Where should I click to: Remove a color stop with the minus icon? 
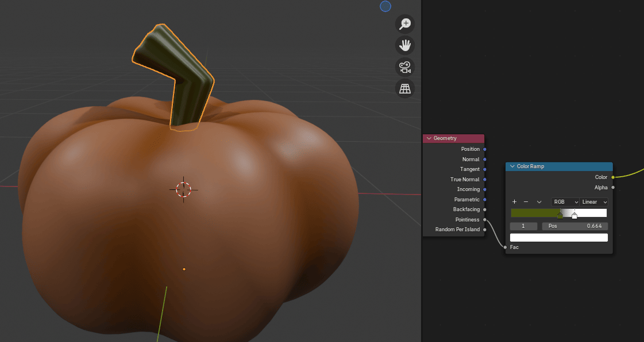[526, 202]
